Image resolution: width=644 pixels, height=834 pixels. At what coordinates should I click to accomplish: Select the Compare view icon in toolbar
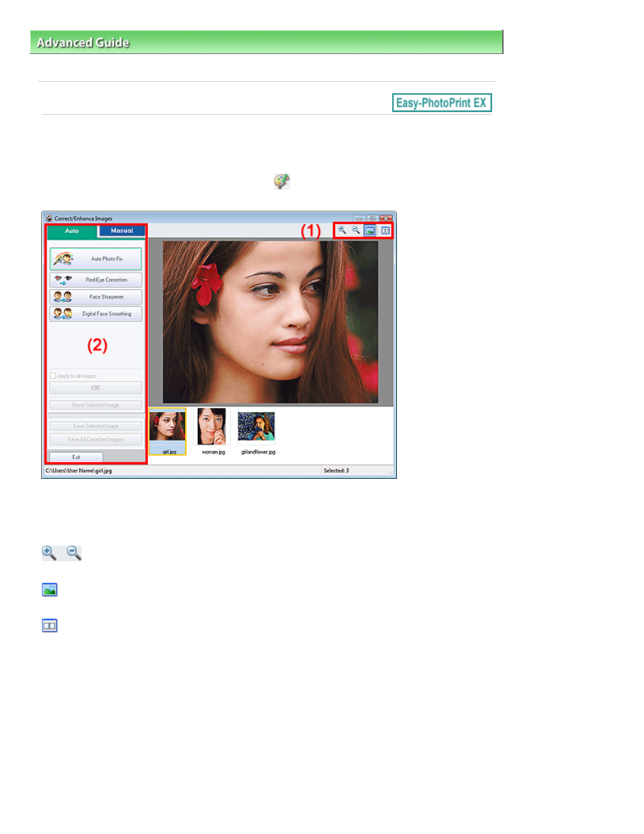tap(385, 230)
